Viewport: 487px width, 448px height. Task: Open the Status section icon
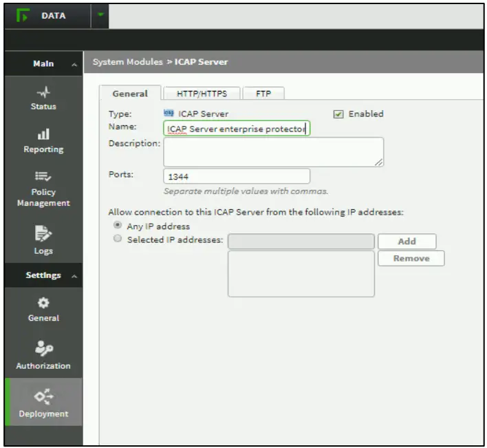43,92
